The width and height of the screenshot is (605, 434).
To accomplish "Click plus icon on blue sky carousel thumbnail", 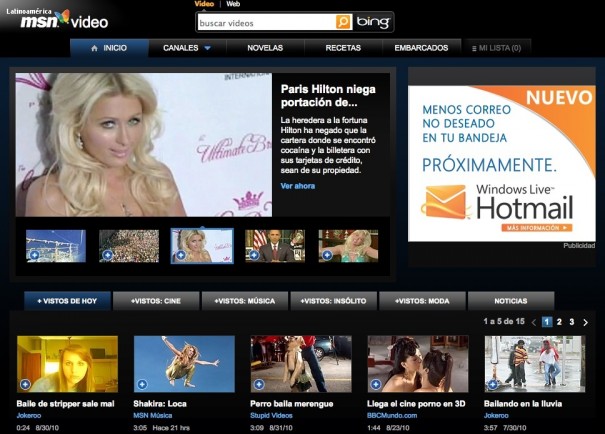I will click(34, 255).
